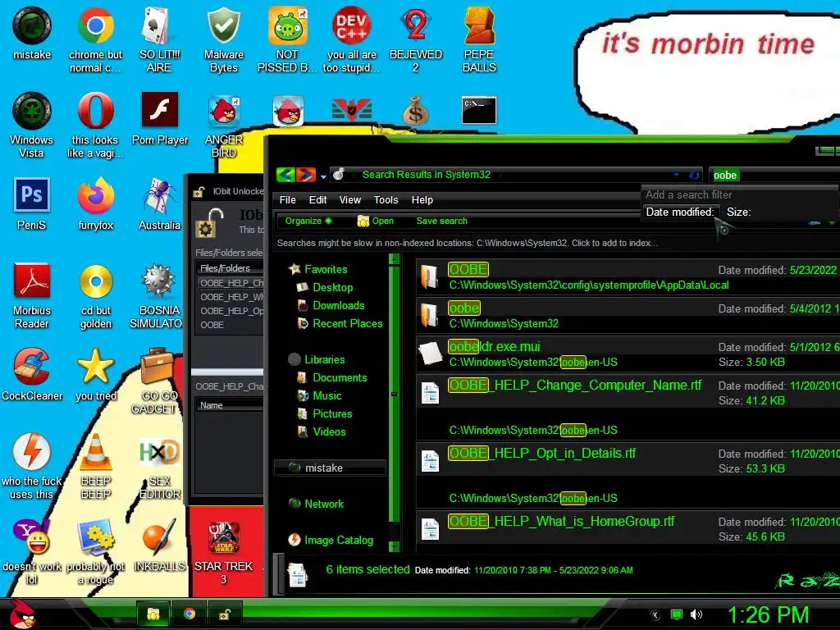Image resolution: width=840 pixels, height=630 pixels.
Task: Open address bar history dropdown arrow
Action: [677, 175]
